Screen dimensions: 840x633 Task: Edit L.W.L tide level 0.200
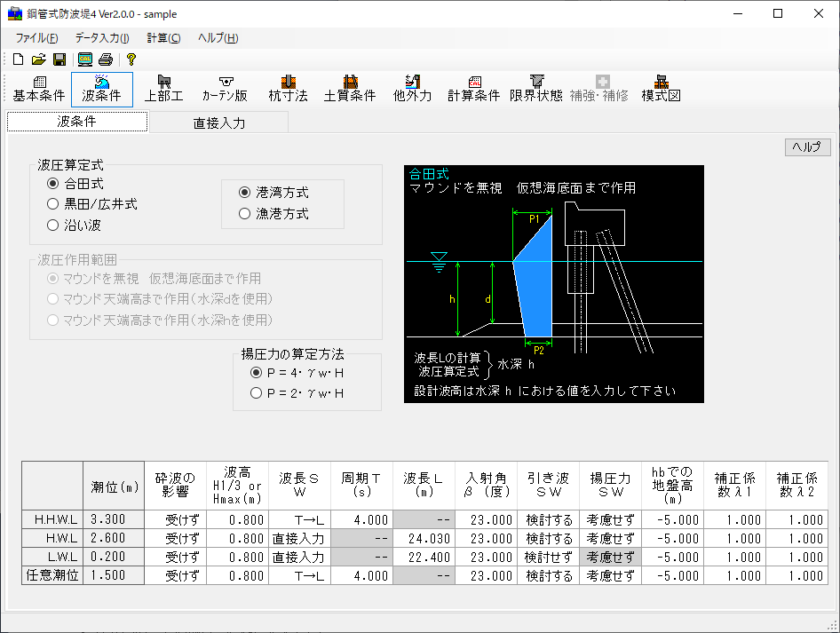coord(114,557)
